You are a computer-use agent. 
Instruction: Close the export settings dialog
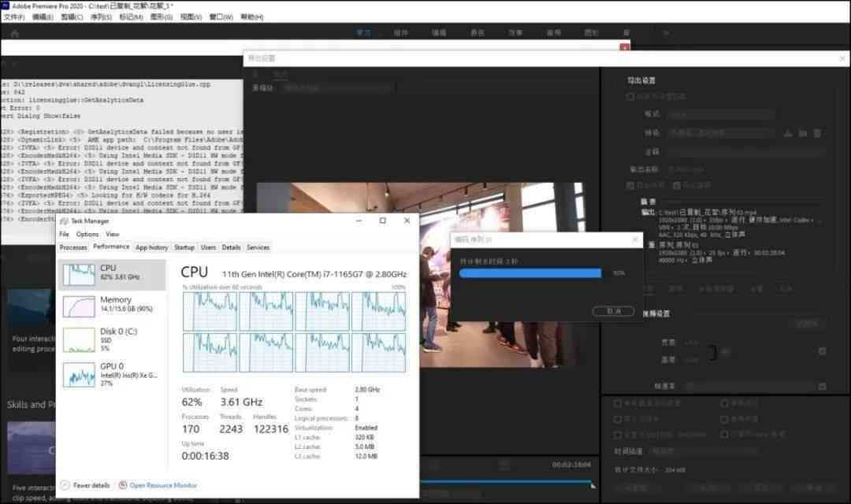coord(842,58)
